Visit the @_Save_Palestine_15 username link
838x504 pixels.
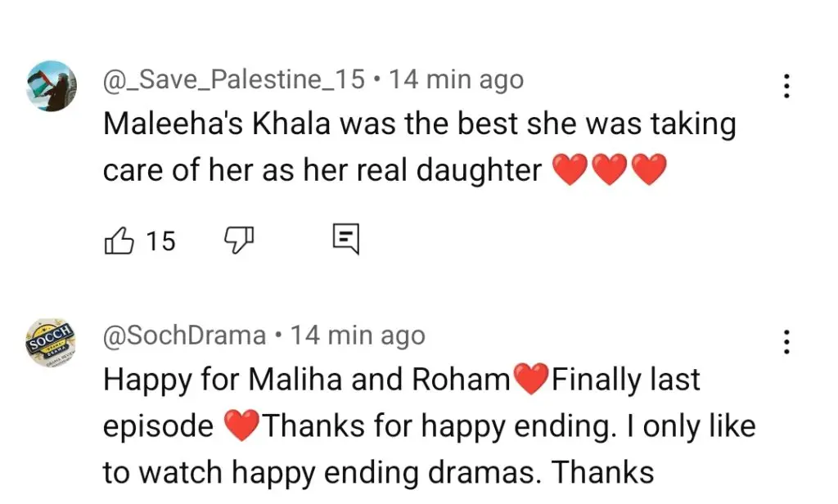coord(233,79)
